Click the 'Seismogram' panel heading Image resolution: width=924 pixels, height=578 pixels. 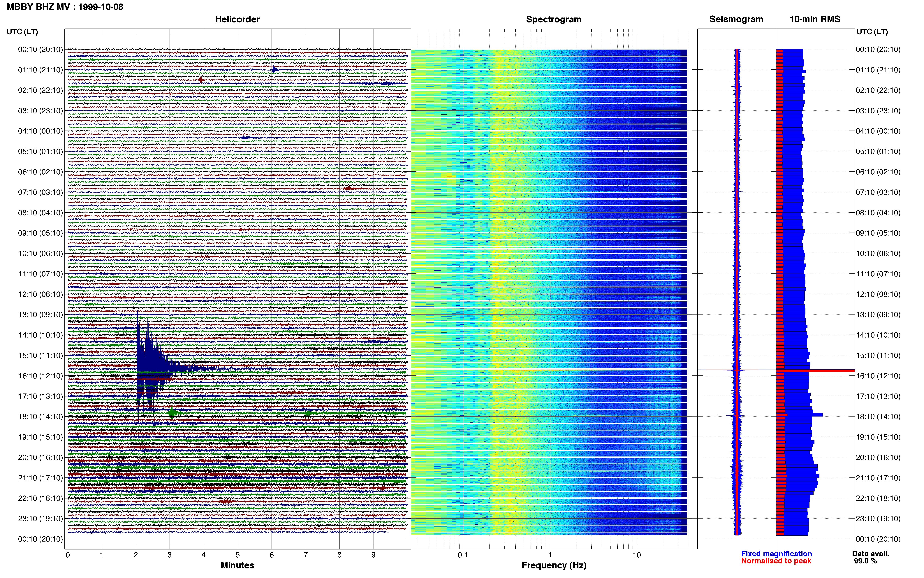coord(736,19)
